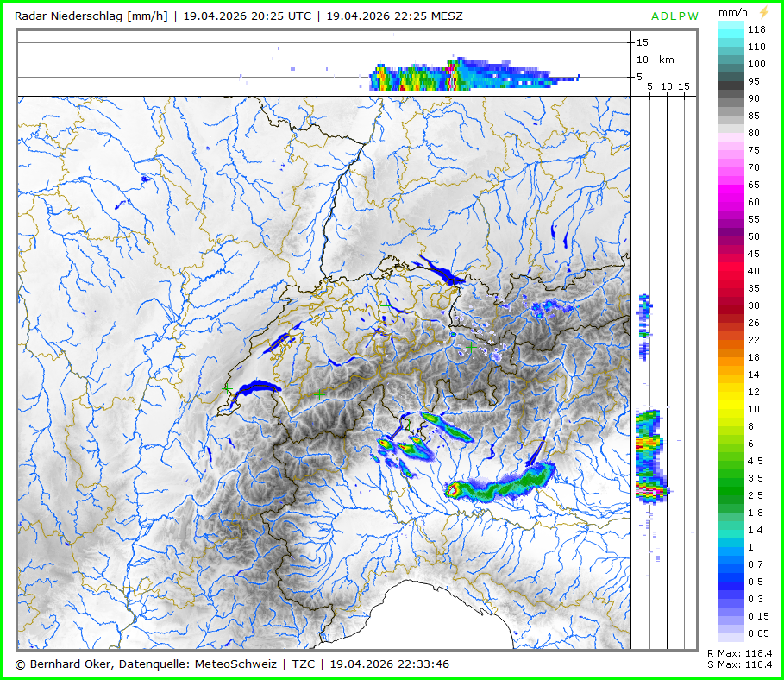Viewport: 784px width, 680px height.
Task: Click the red storm core in the southern rain band
Action: [452, 489]
